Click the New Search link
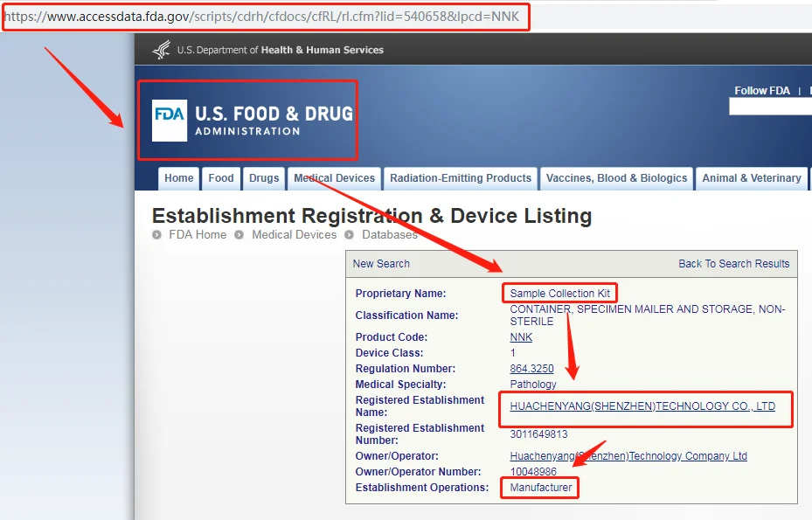812x520 pixels. point(381,264)
